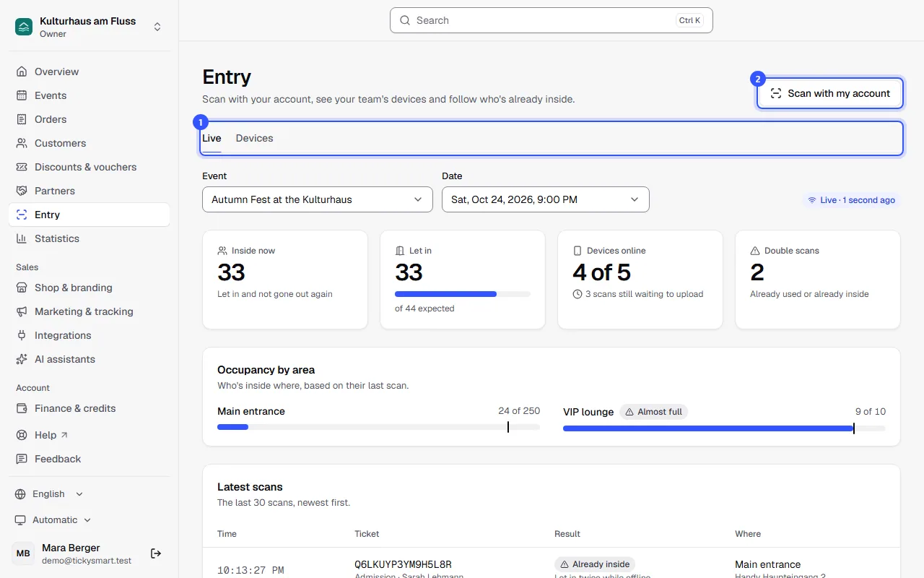Click the AI assistants icon
This screenshot has height=578, width=924.
coord(22,359)
